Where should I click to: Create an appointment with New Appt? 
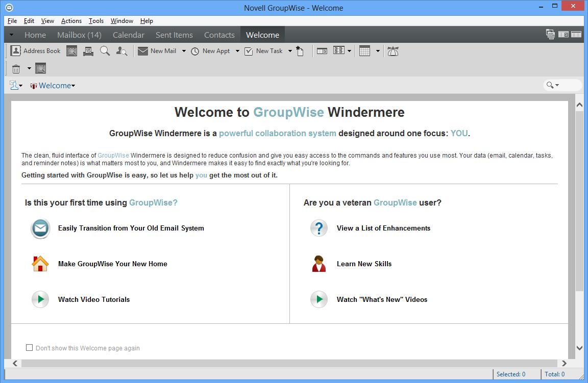click(210, 51)
